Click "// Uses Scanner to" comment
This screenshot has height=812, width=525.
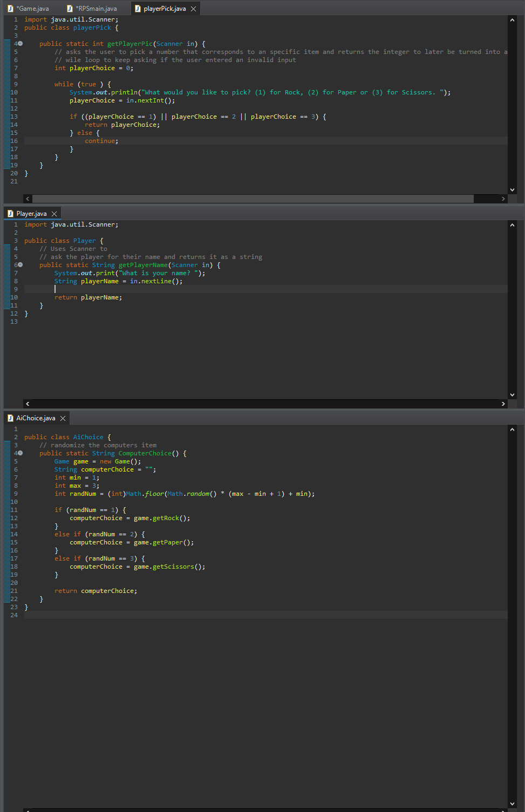[x=73, y=249]
